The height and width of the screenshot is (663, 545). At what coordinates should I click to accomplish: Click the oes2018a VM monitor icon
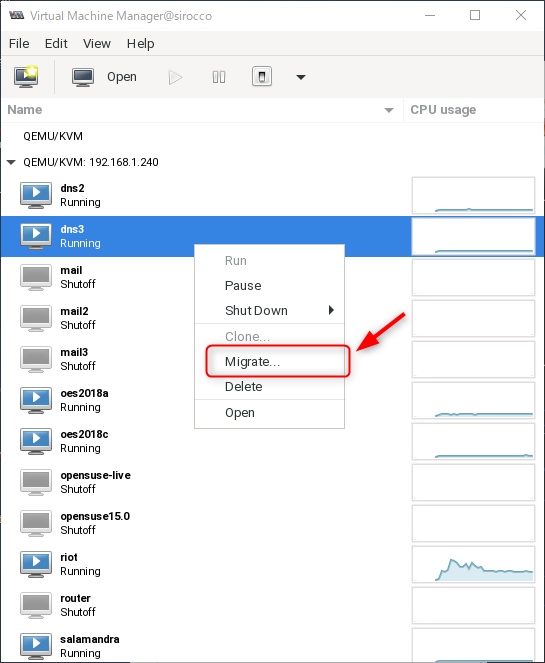coord(36,400)
